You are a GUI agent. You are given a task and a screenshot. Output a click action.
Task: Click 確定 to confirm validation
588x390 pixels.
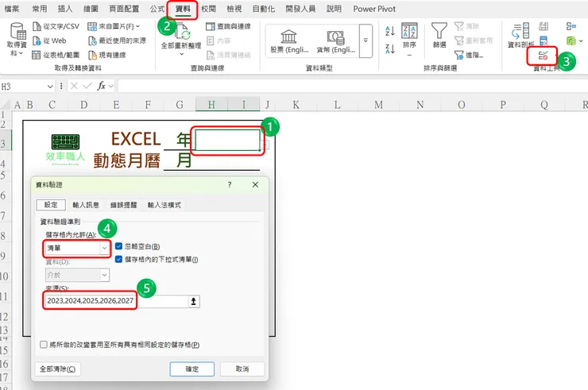(192, 369)
